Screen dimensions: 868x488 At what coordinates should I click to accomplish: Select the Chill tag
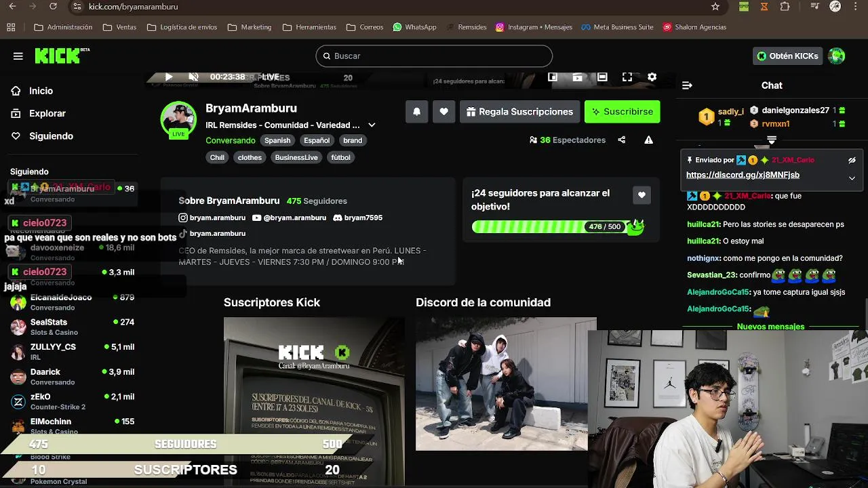[x=217, y=157]
